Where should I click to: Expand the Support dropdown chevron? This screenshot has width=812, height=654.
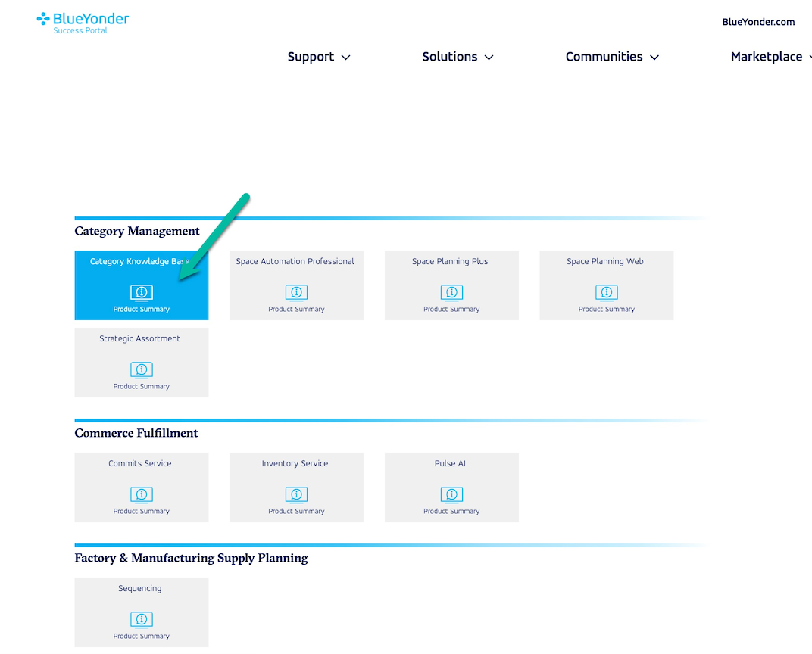point(346,58)
